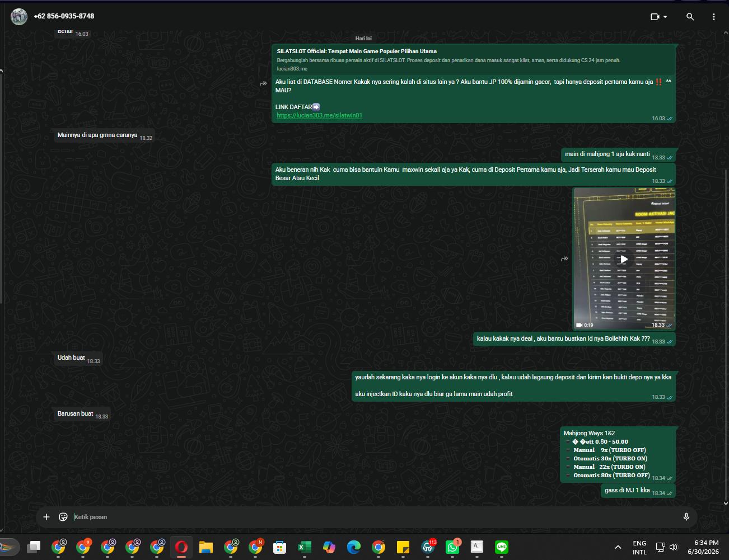The height and width of the screenshot is (560, 729).
Task: Select the "Mahjong Ways 1&2" message
Action: pos(618,454)
